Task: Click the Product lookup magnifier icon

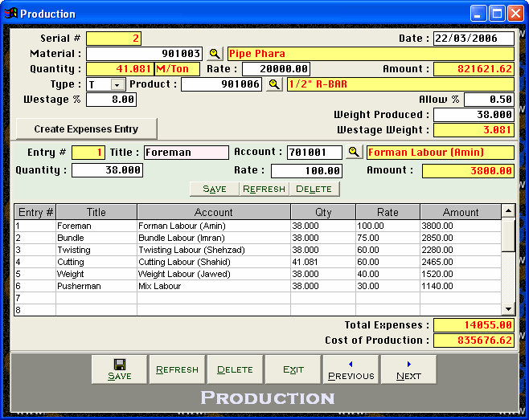Action: click(x=274, y=84)
